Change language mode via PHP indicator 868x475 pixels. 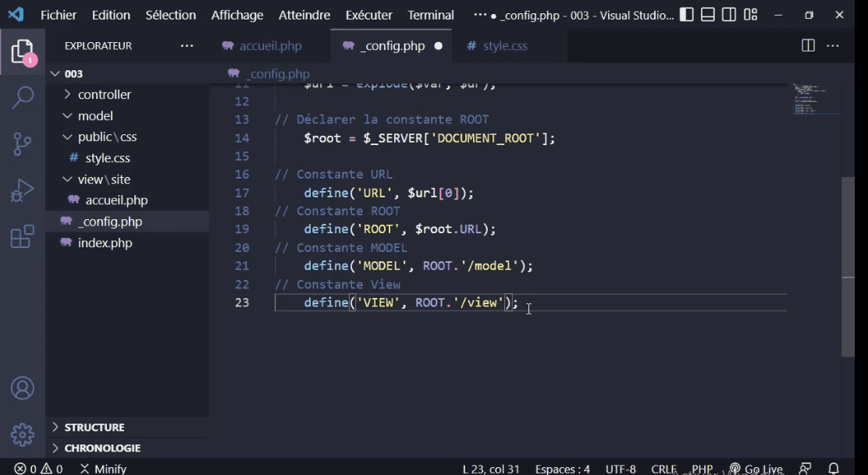[x=702, y=469]
